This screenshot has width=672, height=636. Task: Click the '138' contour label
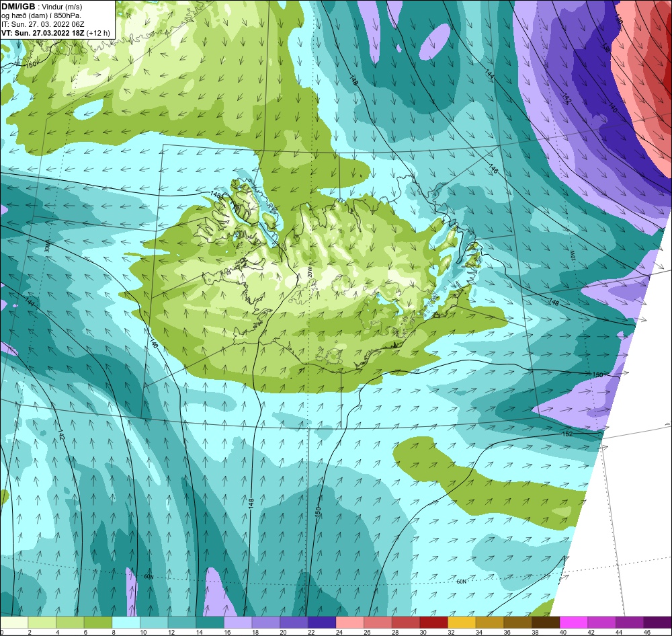(x=605, y=47)
